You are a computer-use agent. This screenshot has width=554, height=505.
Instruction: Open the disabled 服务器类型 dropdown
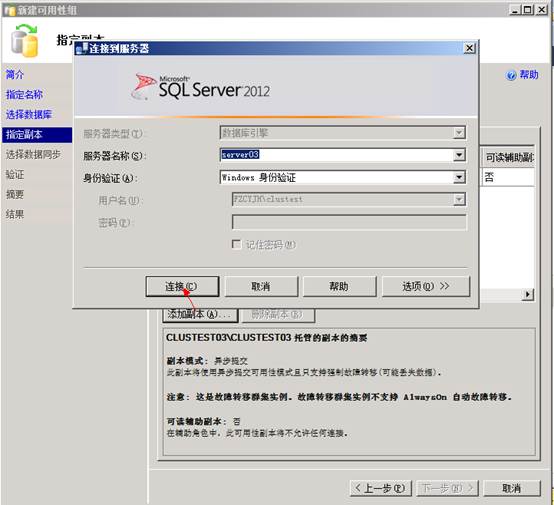point(459,133)
